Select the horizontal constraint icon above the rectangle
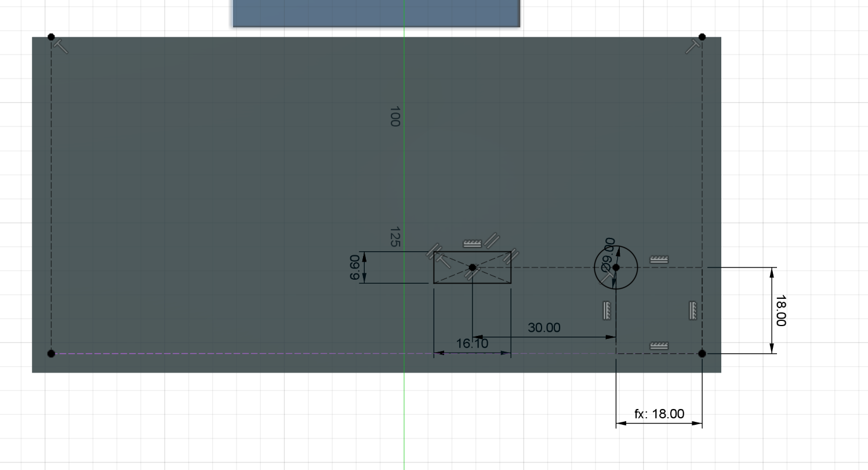Image resolution: width=868 pixels, height=470 pixels. pyautogui.click(x=473, y=244)
